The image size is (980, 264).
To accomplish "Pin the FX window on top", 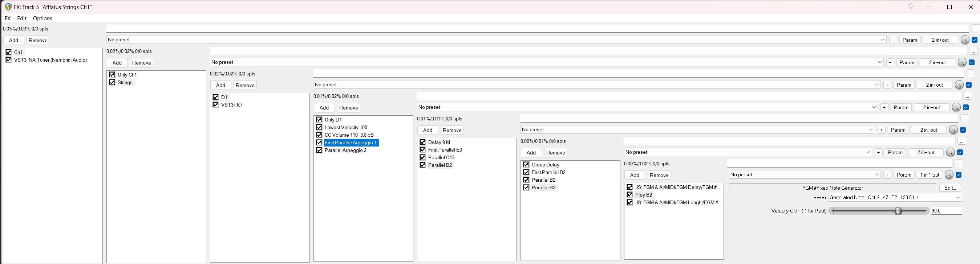I will point(910,7).
